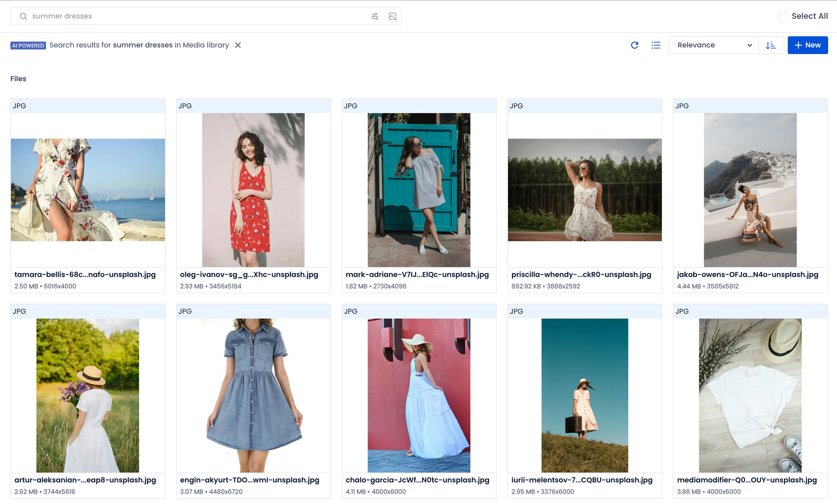Clear the summer dresses search results
This screenshot has width=837, height=504.
pos(238,45)
